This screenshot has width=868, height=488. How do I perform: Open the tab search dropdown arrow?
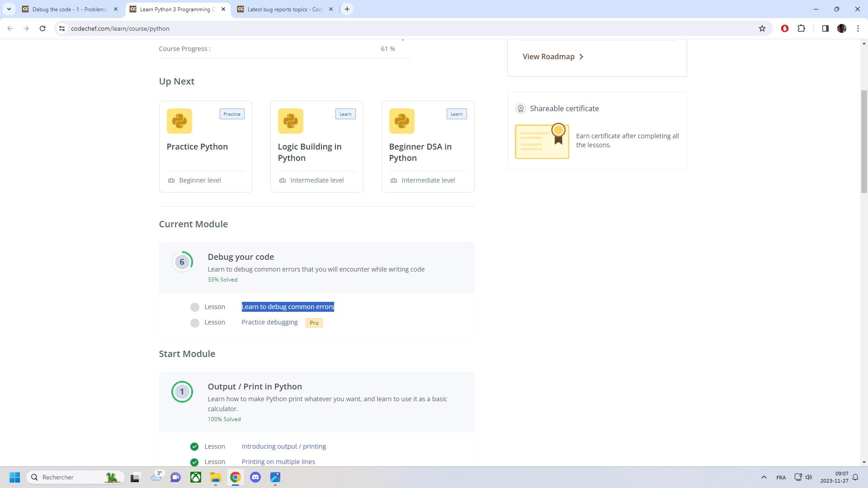coord(8,9)
